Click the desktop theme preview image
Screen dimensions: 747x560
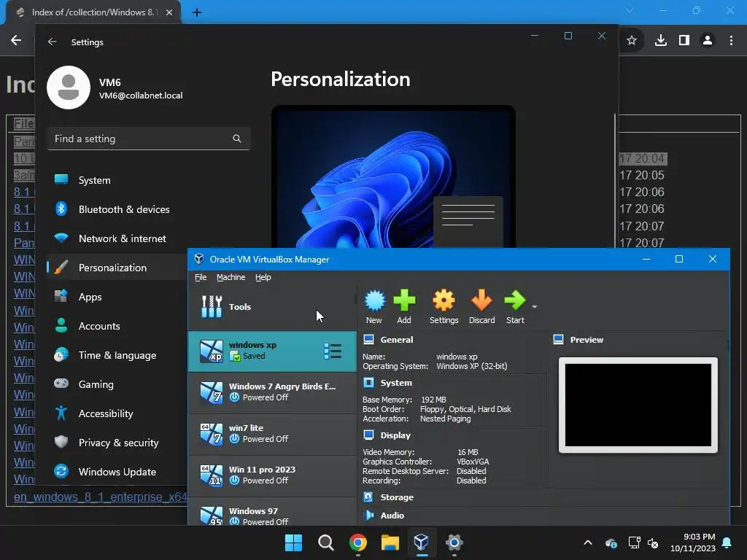click(x=393, y=176)
